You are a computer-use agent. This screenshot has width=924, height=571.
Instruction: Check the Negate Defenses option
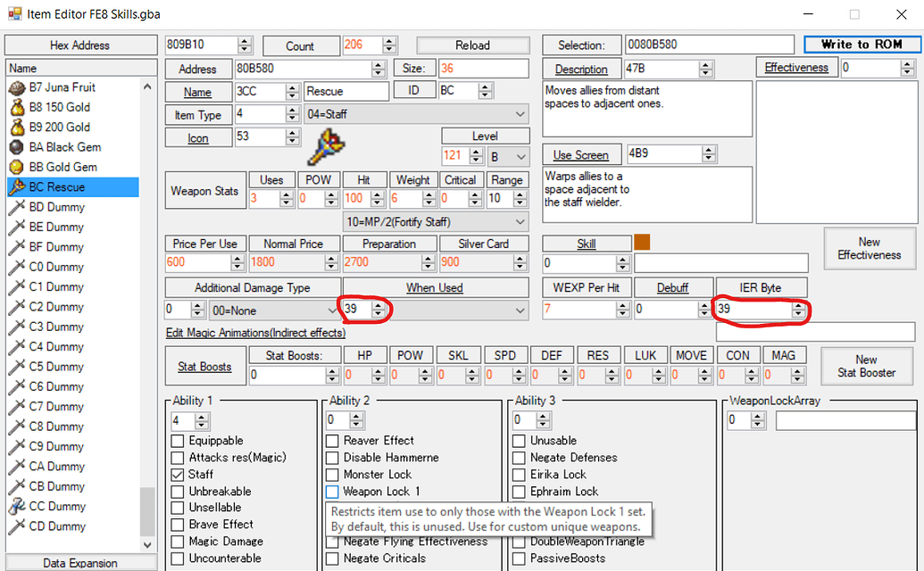point(520,458)
